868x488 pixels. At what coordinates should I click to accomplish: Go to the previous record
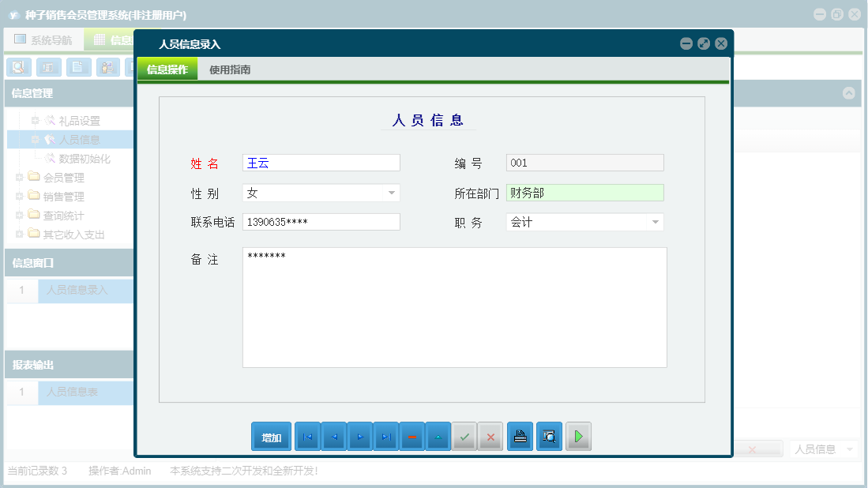pyautogui.click(x=333, y=437)
